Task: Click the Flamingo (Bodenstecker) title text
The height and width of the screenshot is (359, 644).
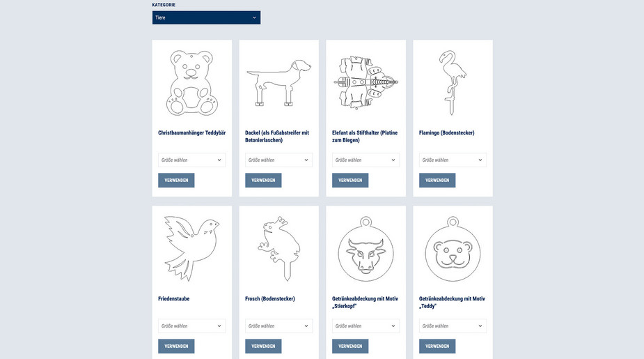Action: (446, 133)
